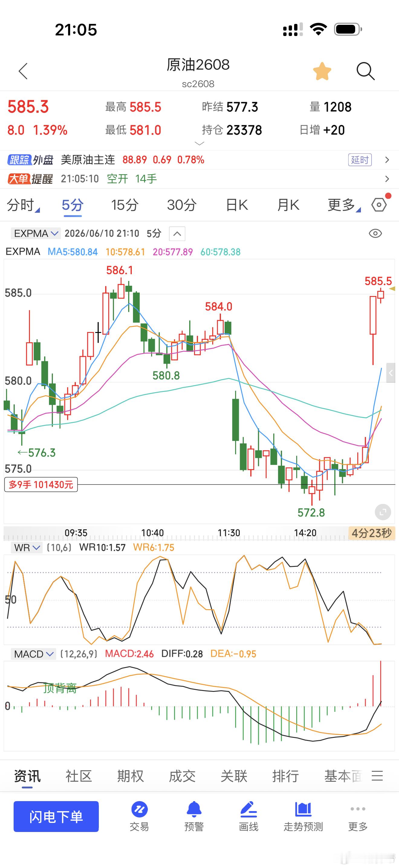Click the 原油2608 contract title
The height and width of the screenshot is (868, 399).
(x=198, y=65)
